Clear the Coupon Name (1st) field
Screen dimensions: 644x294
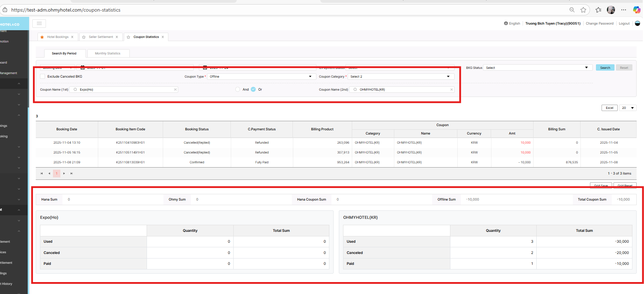coord(175,90)
